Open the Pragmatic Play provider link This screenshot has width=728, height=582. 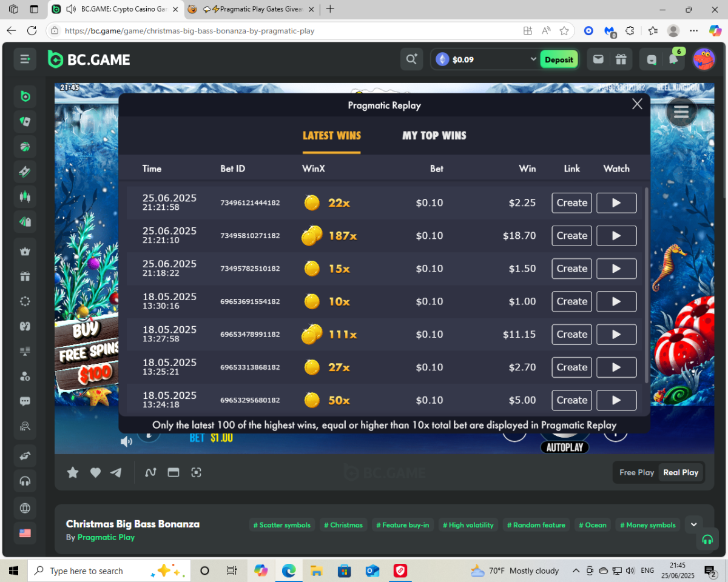106,537
